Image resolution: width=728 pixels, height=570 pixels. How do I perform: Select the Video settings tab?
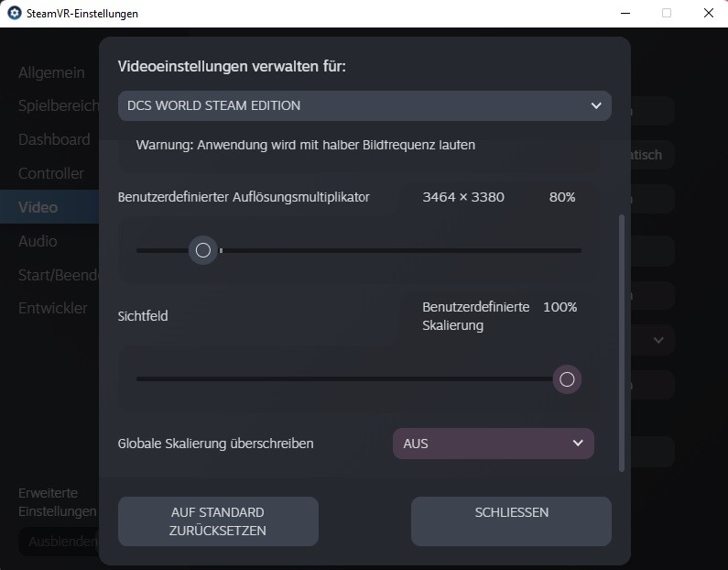49,207
